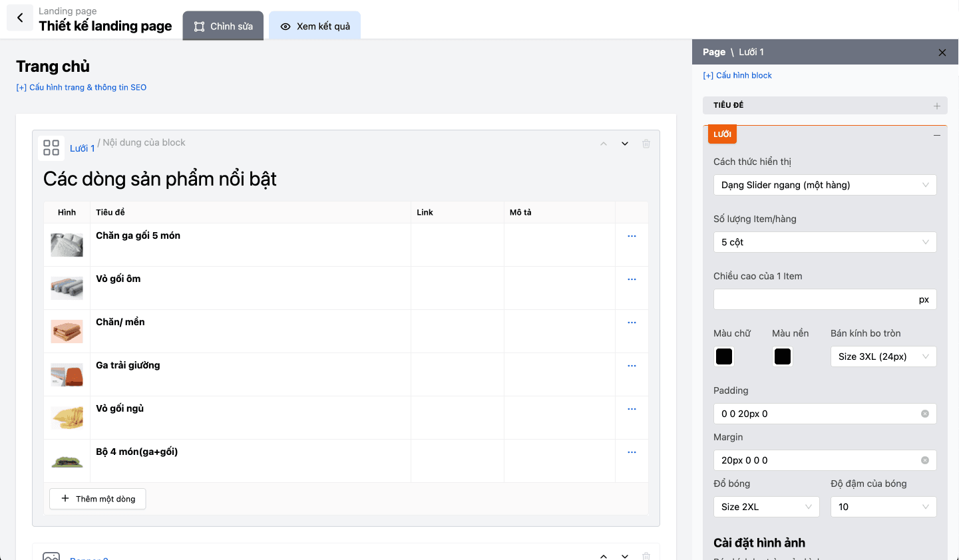959x560 pixels.
Task: Open "Cấu hình trang & thông tin SEO" link
Action: click(81, 87)
